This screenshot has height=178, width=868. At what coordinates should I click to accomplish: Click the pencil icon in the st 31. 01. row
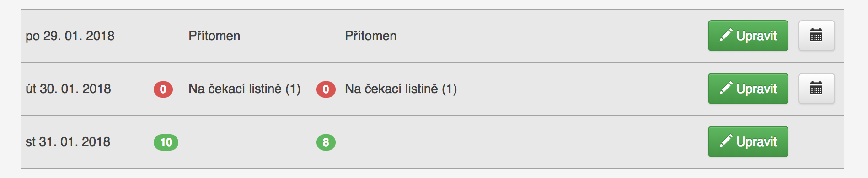(x=726, y=141)
